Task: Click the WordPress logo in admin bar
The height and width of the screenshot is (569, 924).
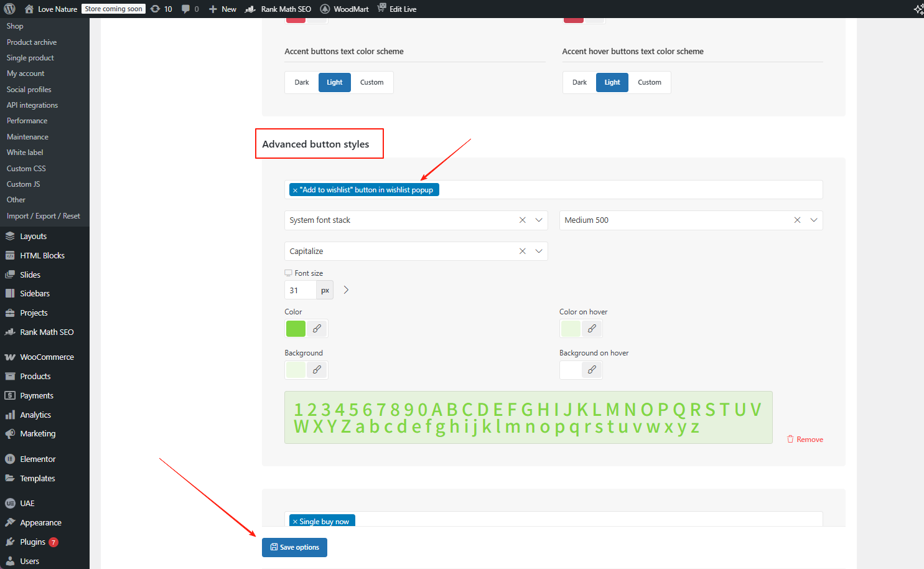Action: pos(9,9)
